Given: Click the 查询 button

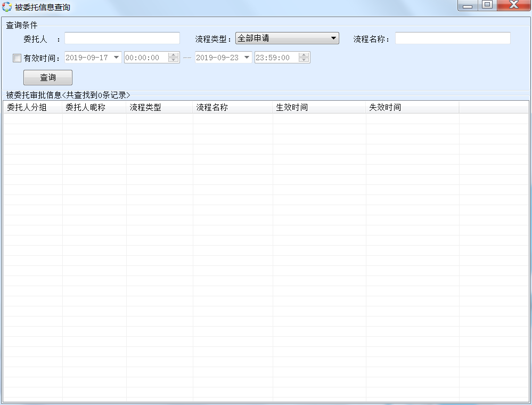Looking at the screenshot, I should 48,77.
